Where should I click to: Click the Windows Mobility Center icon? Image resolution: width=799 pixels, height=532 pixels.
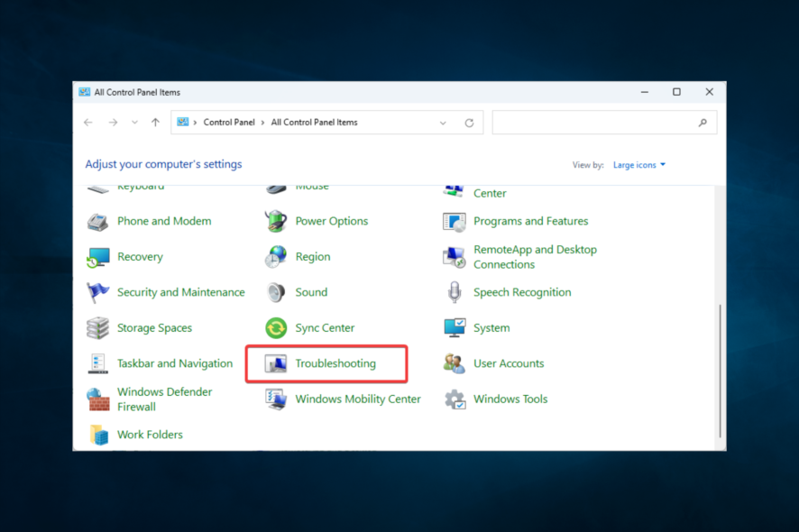click(276, 399)
